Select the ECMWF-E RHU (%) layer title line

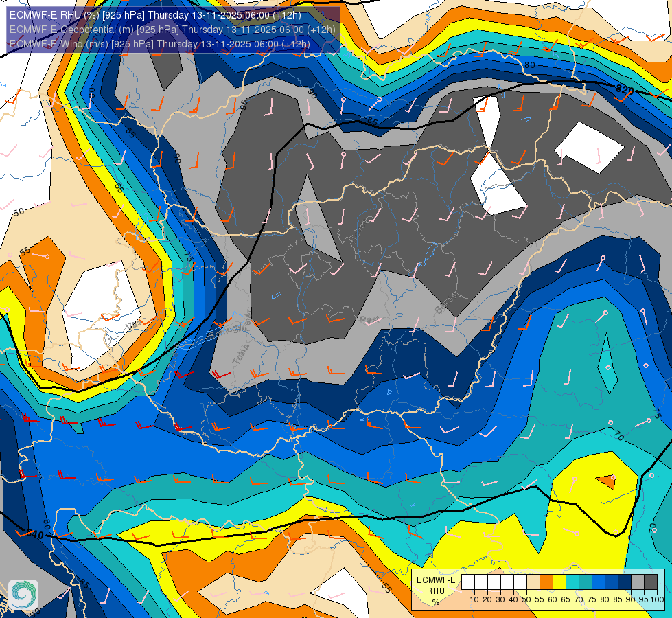[x=155, y=15]
